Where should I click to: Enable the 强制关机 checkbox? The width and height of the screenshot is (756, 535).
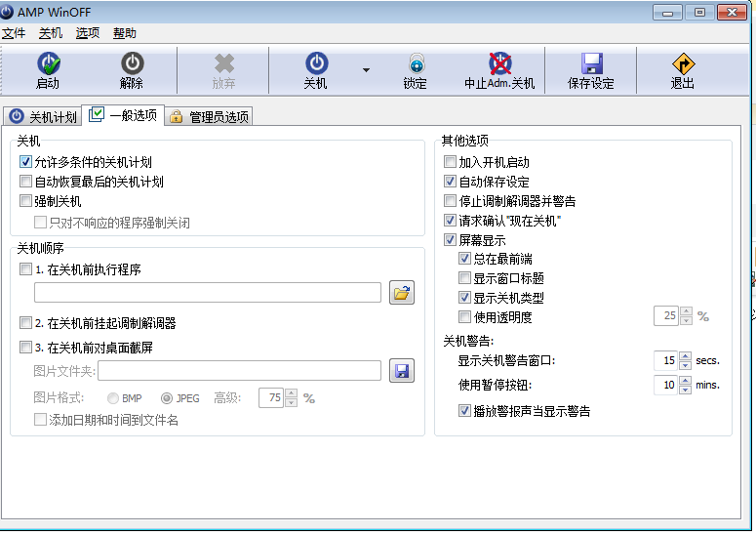tap(26, 201)
